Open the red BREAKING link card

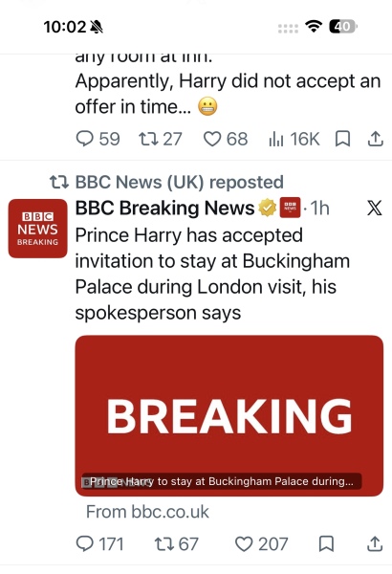tap(229, 415)
